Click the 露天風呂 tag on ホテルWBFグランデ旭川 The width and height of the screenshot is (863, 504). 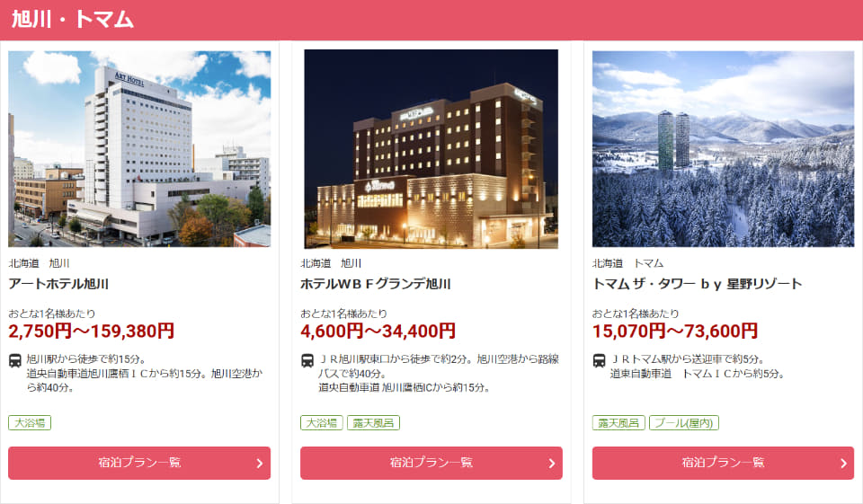coord(373,422)
